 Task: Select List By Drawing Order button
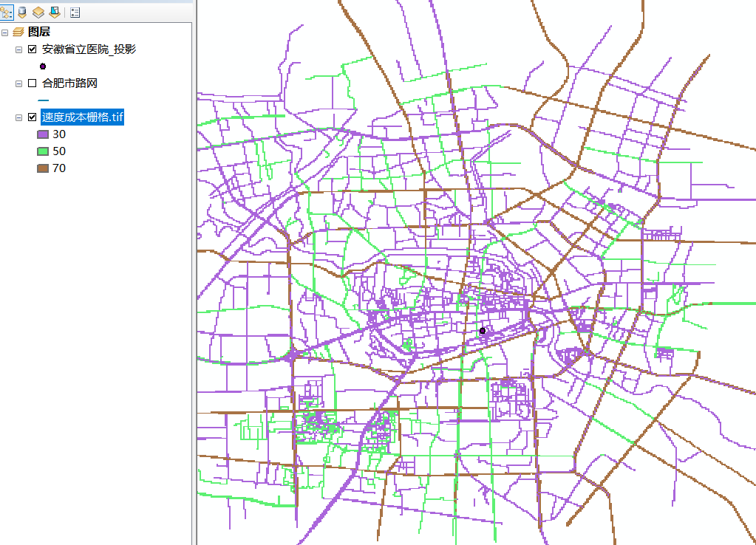[6, 13]
